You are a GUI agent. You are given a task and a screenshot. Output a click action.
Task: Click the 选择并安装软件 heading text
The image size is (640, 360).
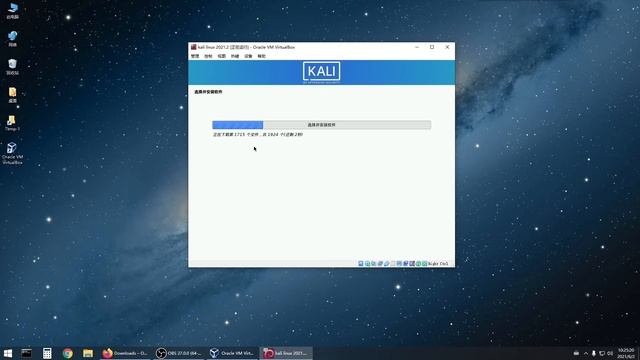[208, 92]
